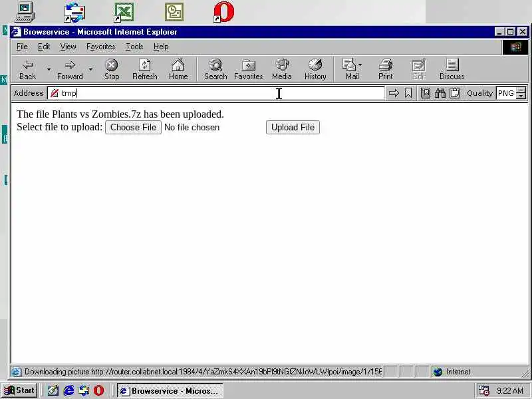Maximize the Browservice window
This screenshot has width=532, height=399.
point(510,32)
